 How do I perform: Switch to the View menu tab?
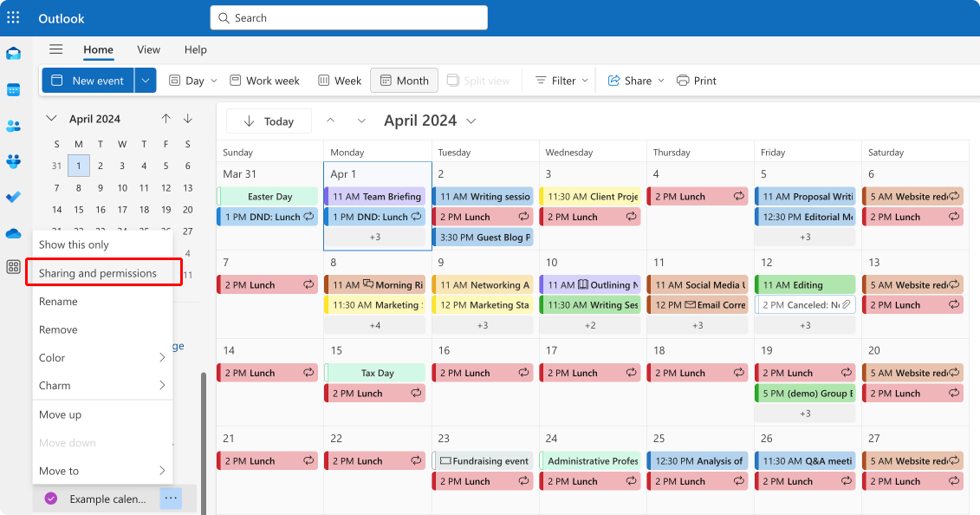point(148,49)
